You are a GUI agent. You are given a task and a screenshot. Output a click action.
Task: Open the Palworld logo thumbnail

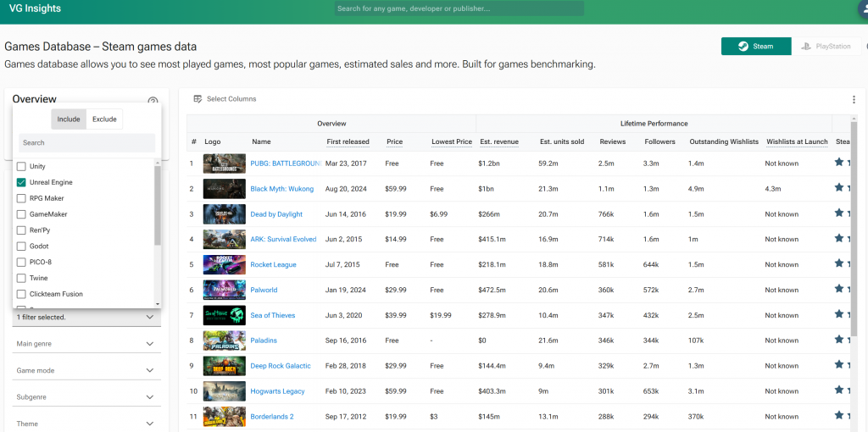(x=224, y=290)
